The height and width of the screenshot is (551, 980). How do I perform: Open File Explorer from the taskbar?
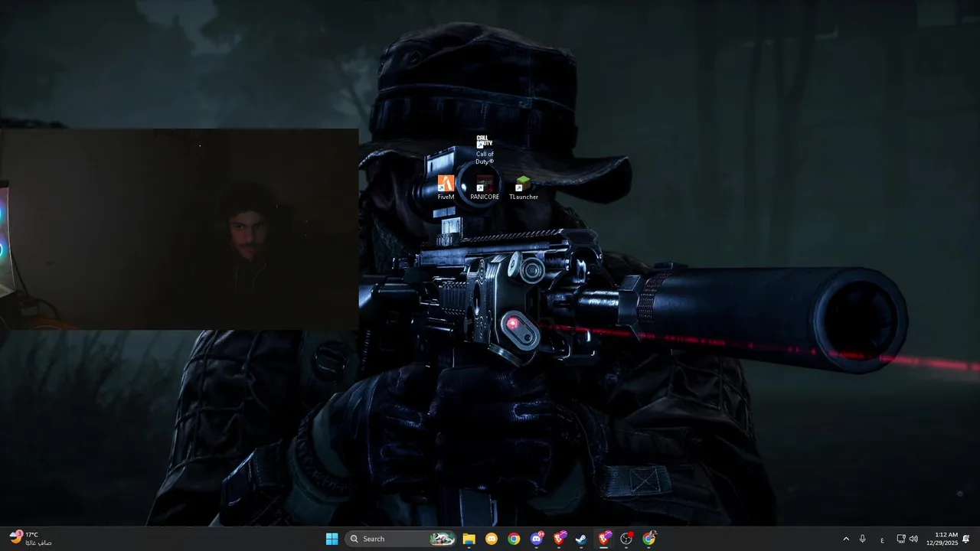click(x=469, y=539)
